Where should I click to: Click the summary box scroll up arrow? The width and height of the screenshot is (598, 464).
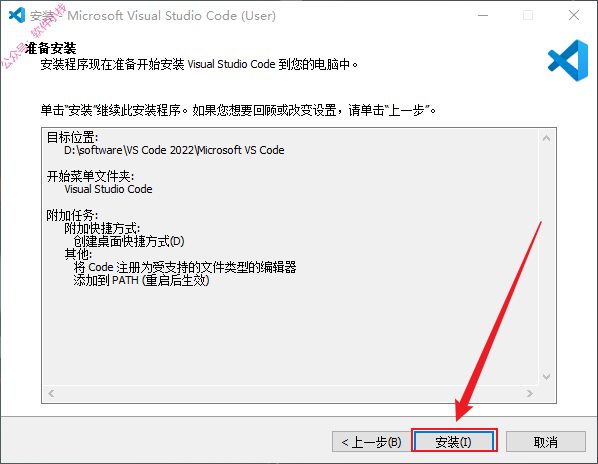pos(547,138)
